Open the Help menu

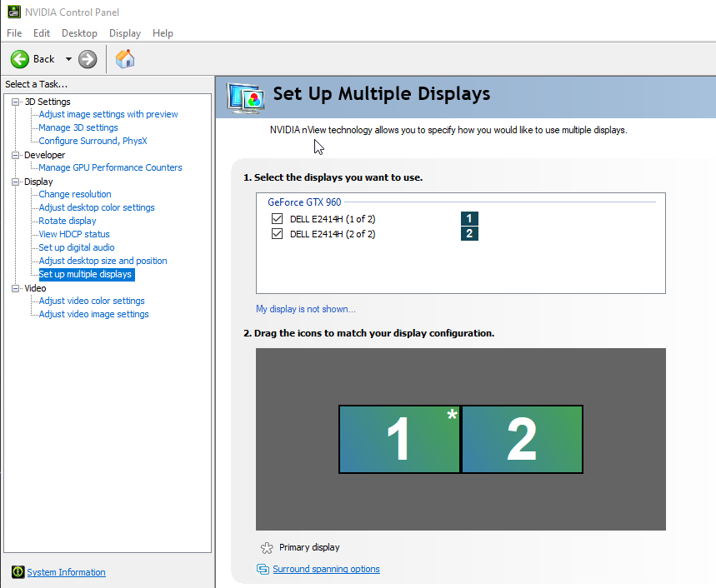coord(163,33)
